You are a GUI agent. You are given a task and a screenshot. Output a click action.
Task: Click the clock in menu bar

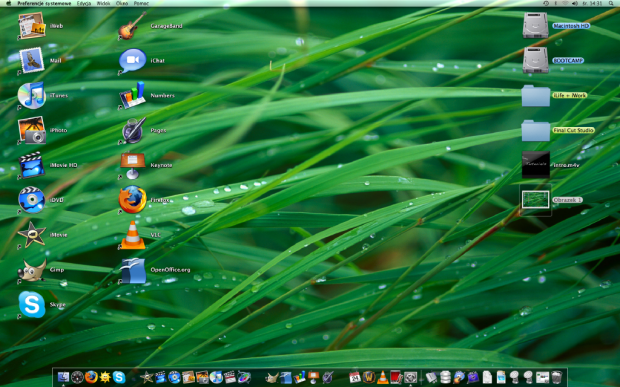tap(592, 3)
